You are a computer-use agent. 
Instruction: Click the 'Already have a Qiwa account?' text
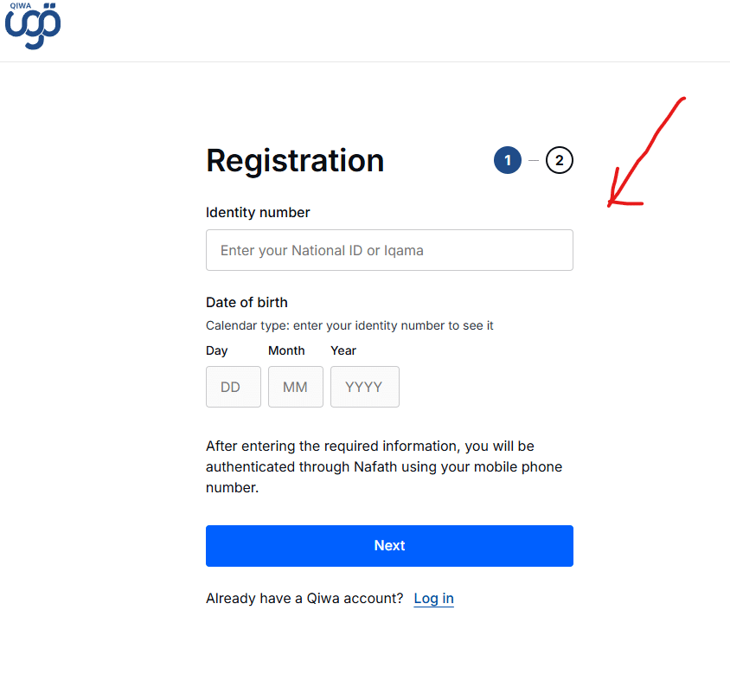[304, 598]
